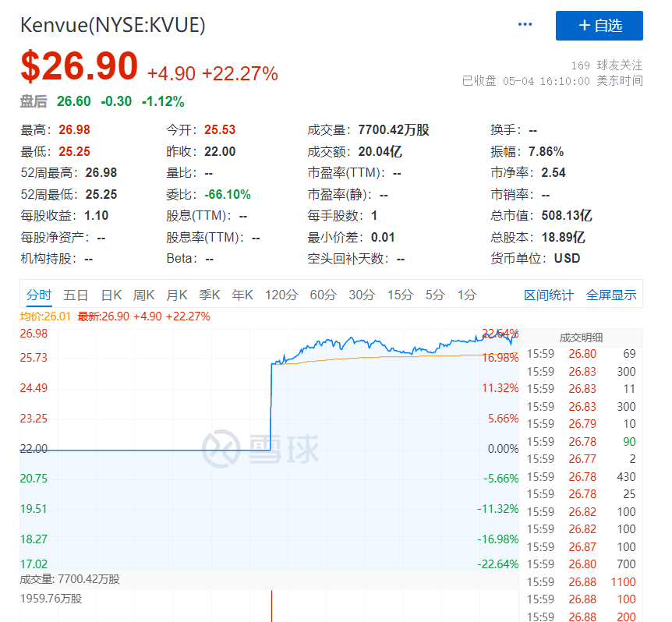Open the ··· more options menu

tap(525, 24)
